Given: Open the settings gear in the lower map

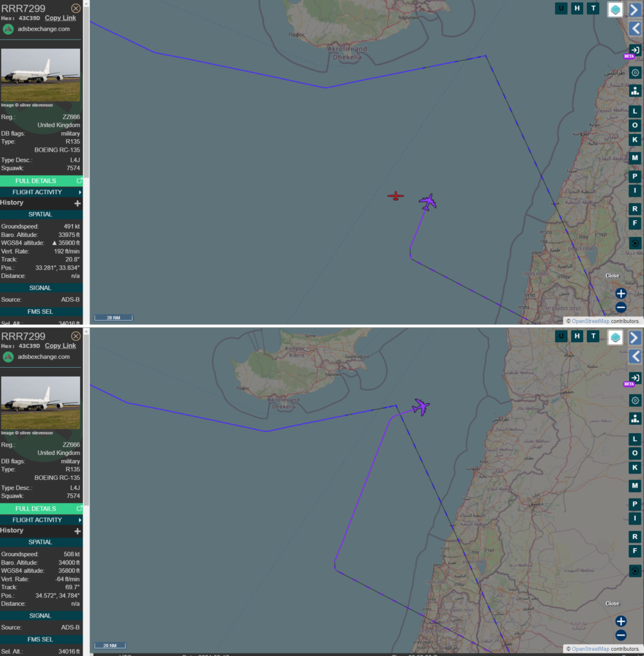Looking at the screenshot, I should tap(635, 400).
